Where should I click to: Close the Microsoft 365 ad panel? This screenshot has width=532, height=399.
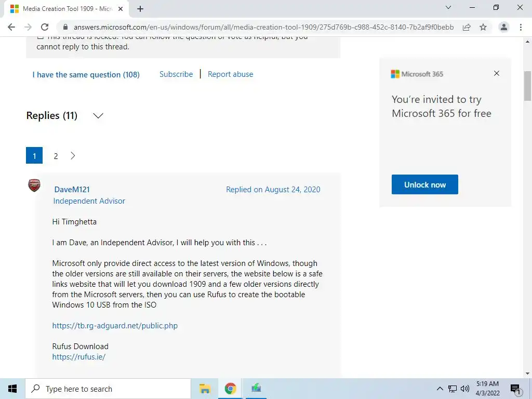(497, 73)
